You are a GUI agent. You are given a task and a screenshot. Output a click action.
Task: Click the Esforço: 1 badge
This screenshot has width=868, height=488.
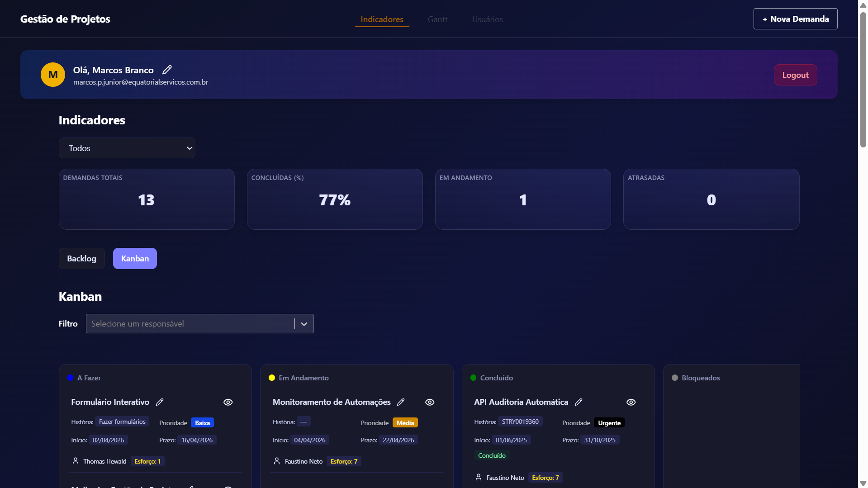[147, 461]
